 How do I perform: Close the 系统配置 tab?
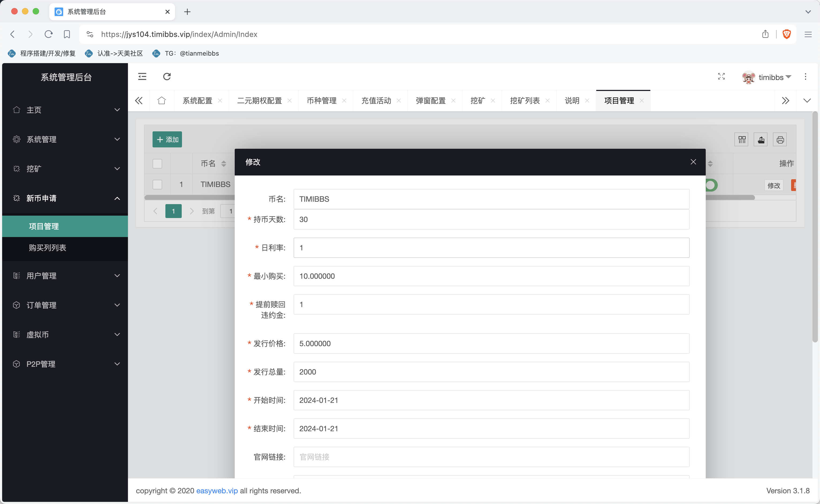(x=220, y=101)
